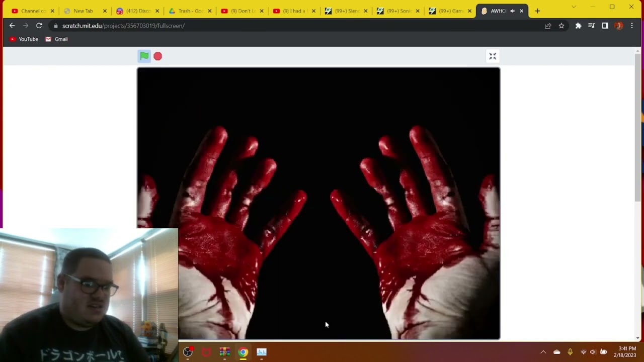Go back to the previous page
Screen dimensions: 644x362
(x=12, y=26)
